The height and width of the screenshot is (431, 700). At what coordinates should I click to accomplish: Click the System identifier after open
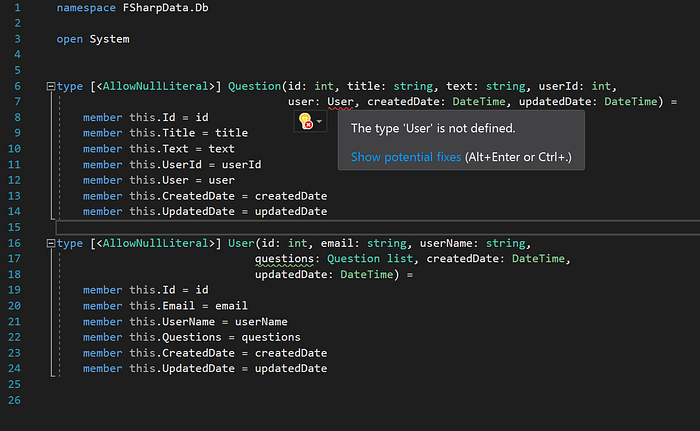click(x=109, y=39)
